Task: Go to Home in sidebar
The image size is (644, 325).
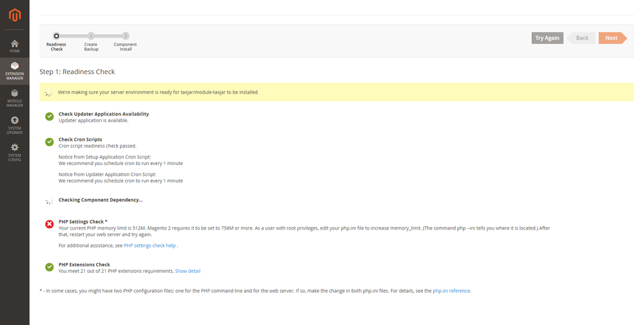Action: tap(15, 46)
